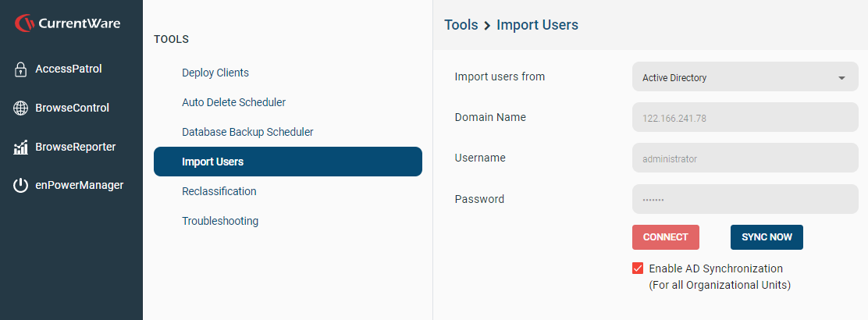
Task: Open the AccessPatrol module
Action: click(x=69, y=69)
